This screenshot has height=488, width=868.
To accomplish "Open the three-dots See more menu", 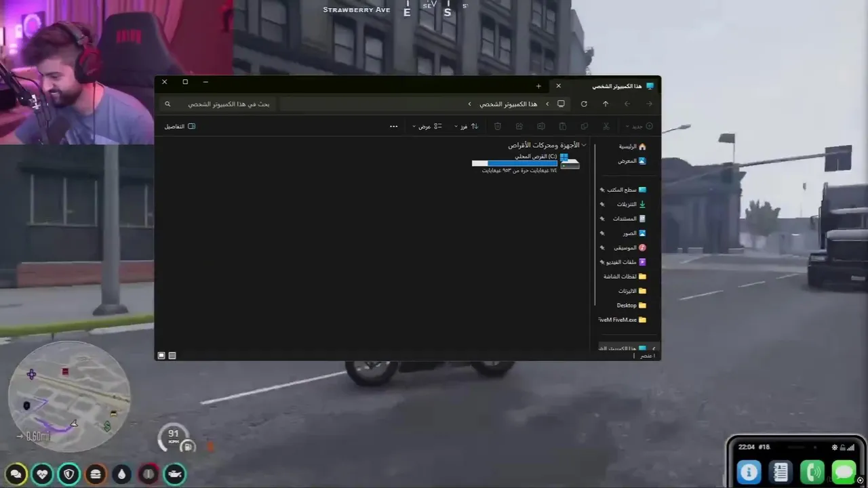I will 393,126.
